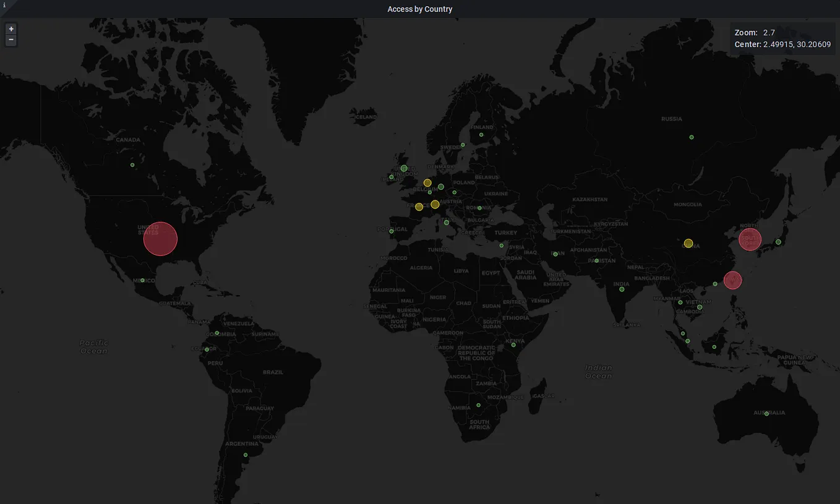840x504 pixels.
Task: Click the Egypt country label
Action: coord(491,273)
